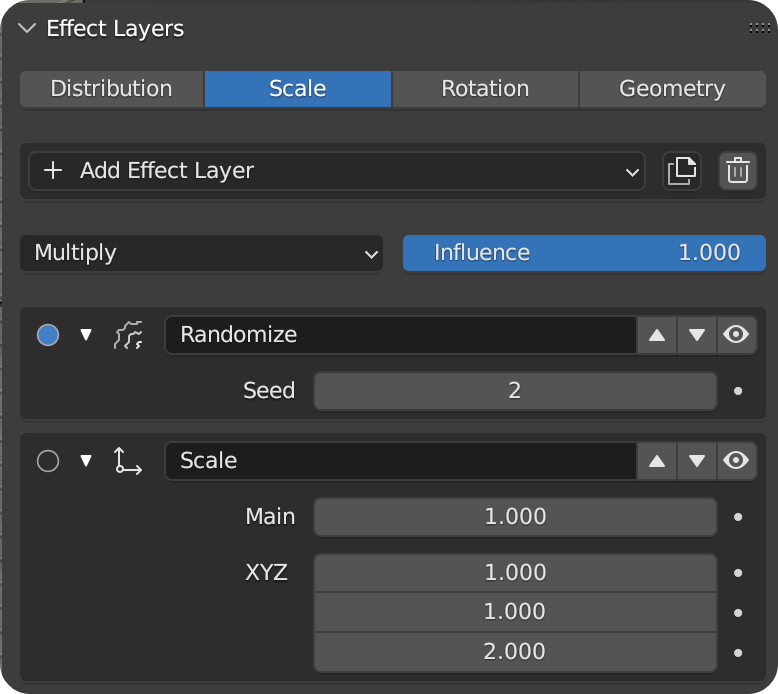Go to the Geometry tab
The width and height of the screenshot is (778, 694).
(672, 89)
